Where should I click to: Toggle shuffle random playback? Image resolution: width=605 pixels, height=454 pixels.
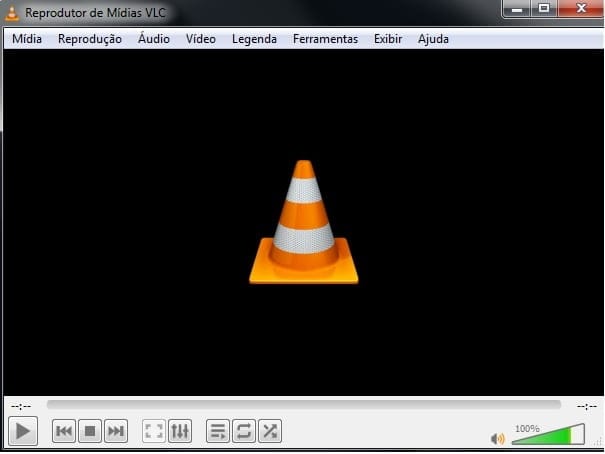click(270, 431)
